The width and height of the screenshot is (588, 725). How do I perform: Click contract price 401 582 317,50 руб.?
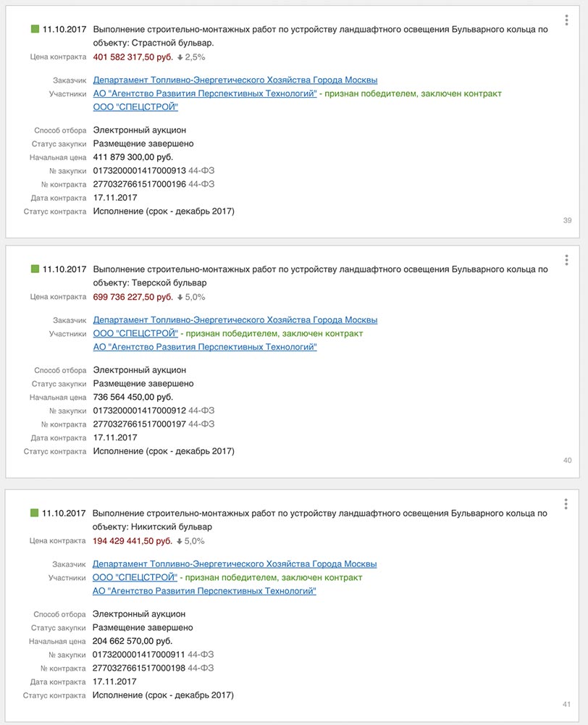coord(133,57)
